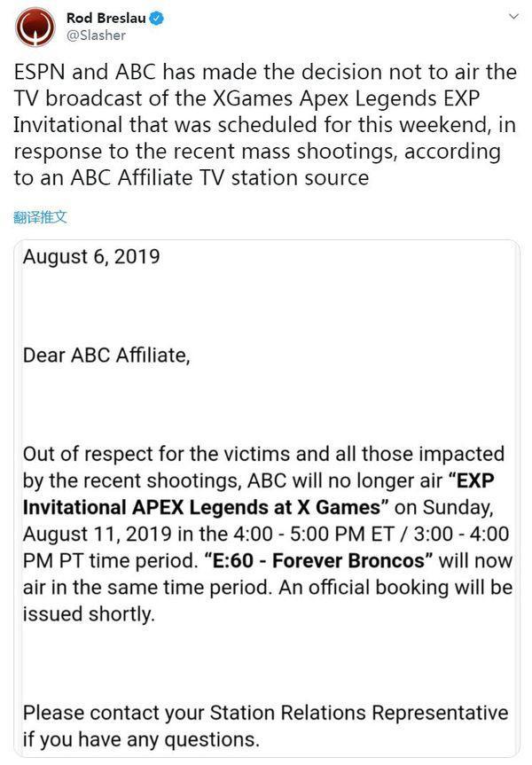
Task: Click 'Please contact your Station Relations Representative' line
Action: click(x=265, y=713)
